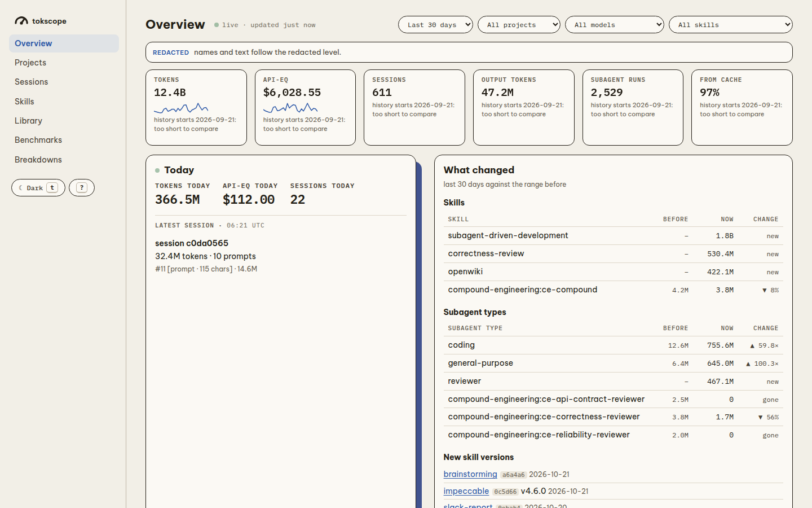
Task: Open latest session c0da0565
Action: [x=192, y=243]
